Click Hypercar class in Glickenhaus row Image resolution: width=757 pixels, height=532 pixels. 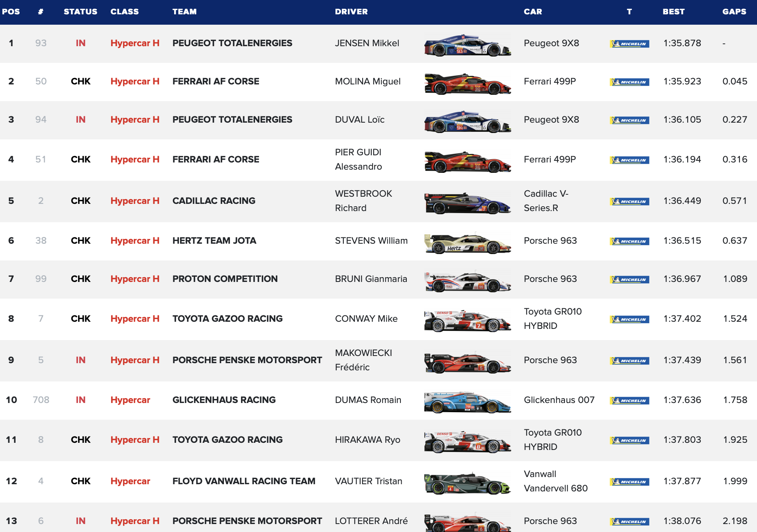click(130, 400)
